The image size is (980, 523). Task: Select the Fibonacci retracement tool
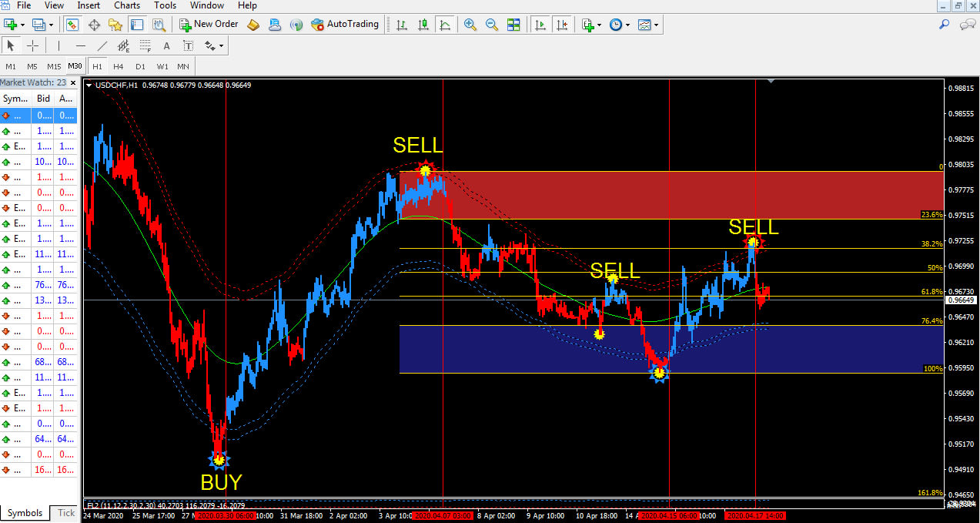[x=145, y=46]
